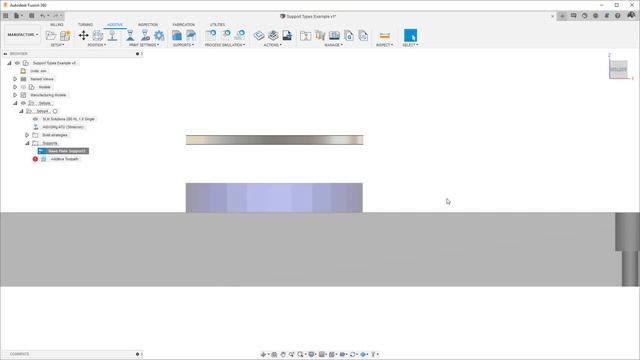Open the Manage dropdown menu
This screenshot has width=640, height=360.
[333, 45]
